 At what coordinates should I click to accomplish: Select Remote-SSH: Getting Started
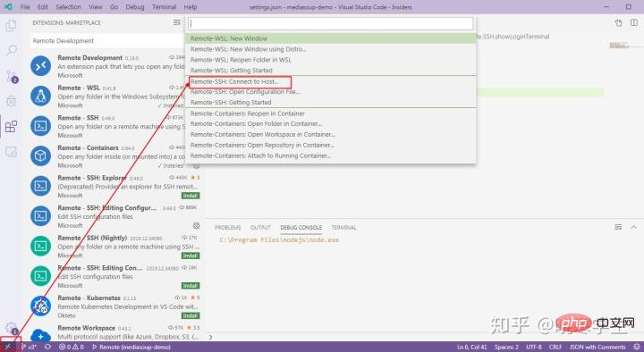click(x=331, y=102)
